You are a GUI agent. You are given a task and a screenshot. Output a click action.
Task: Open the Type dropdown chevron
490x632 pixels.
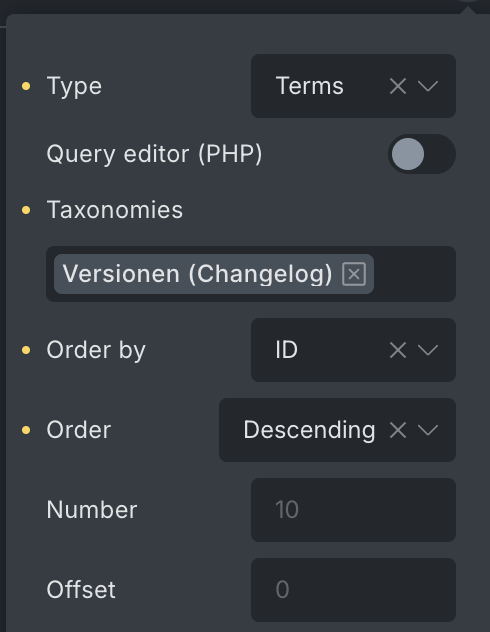(428, 86)
